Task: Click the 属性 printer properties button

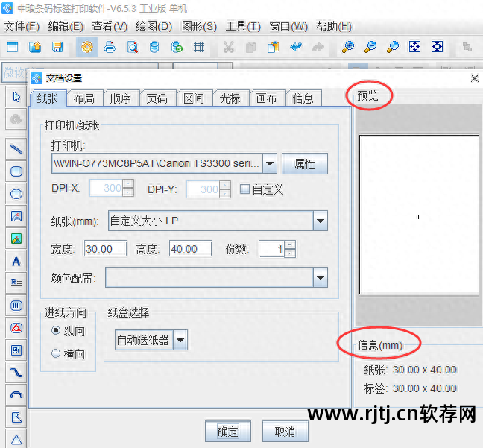Action: [x=304, y=164]
